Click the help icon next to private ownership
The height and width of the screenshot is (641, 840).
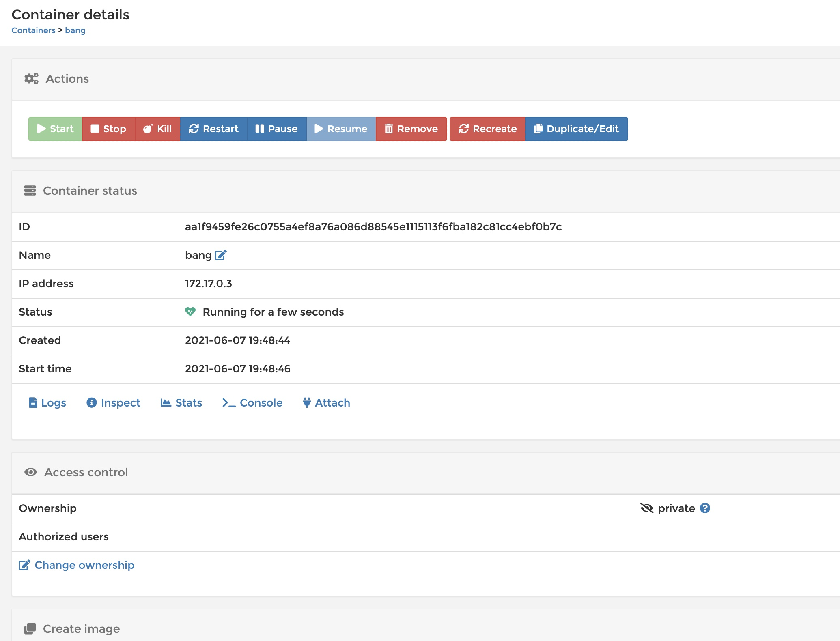tap(705, 508)
